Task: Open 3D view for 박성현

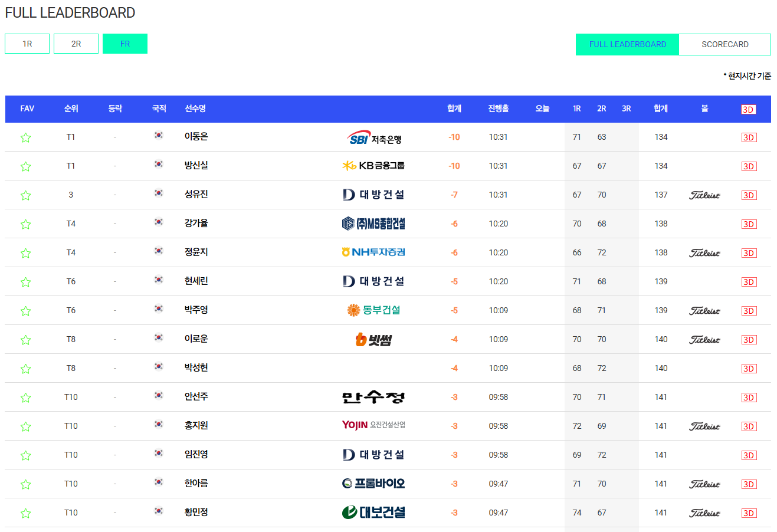Action: [x=749, y=369]
